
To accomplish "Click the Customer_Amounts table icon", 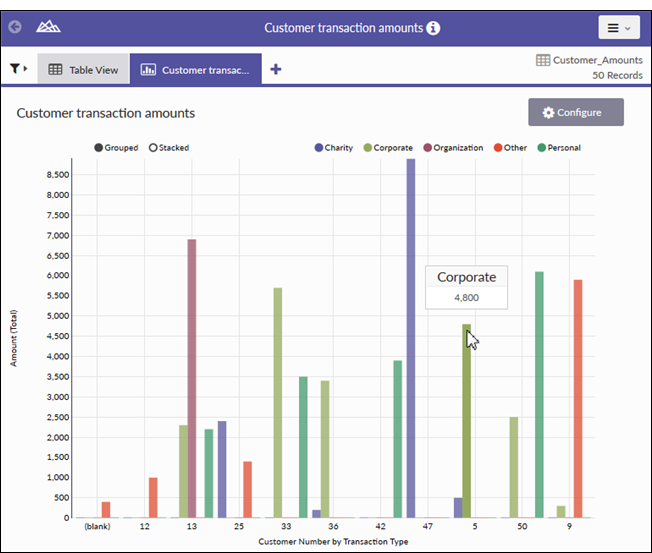I will 543,60.
